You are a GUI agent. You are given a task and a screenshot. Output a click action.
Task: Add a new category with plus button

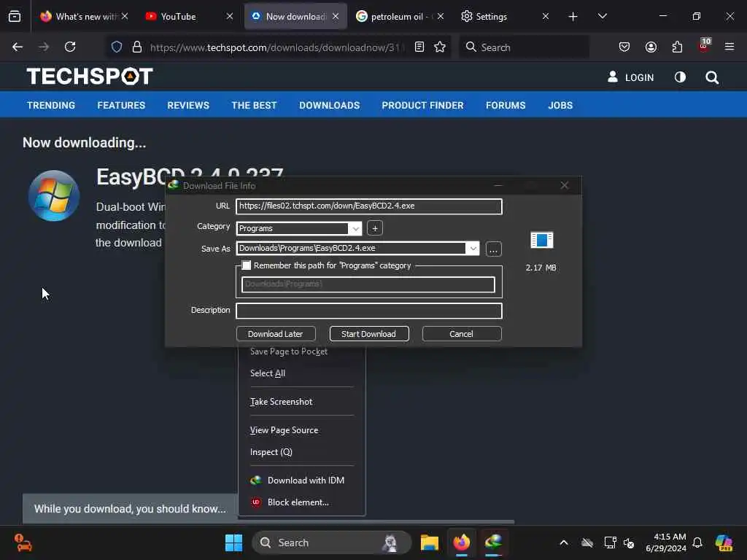pyautogui.click(x=375, y=228)
